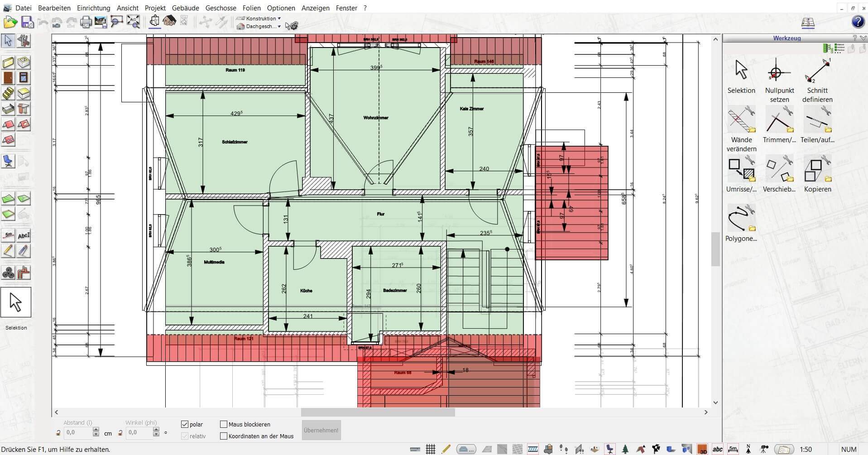
Task: Select the staircase tool in left toolbar
Action: [x=9, y=93]
